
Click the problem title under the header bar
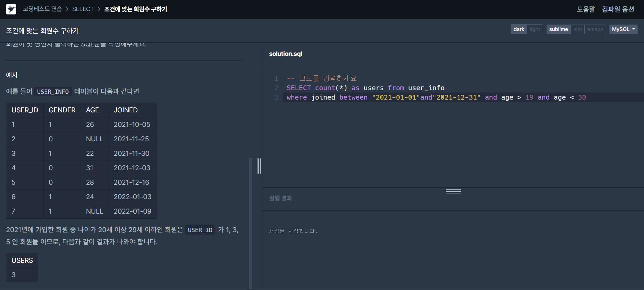click(x=42, y=31)
